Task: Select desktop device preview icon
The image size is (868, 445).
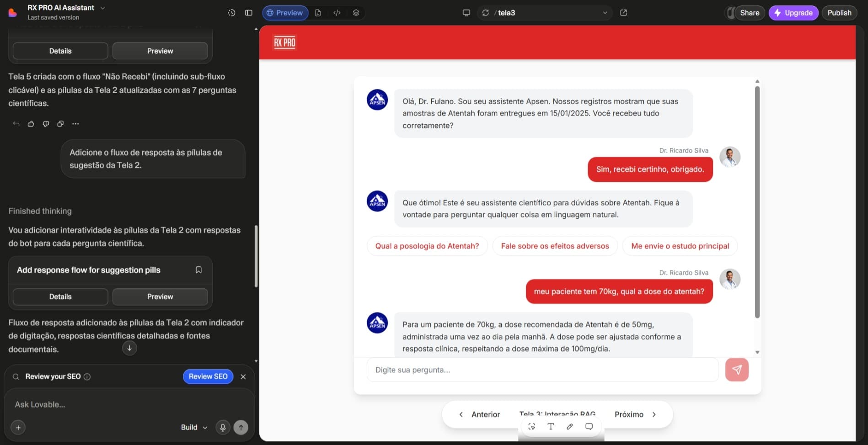Action: [466, 13]
